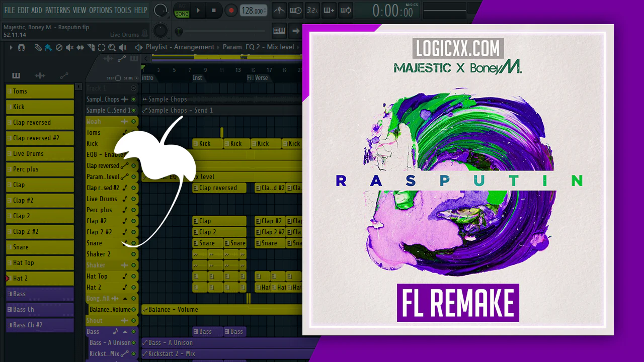
Task: Choose the Select marquee tool
Action: 101,48
